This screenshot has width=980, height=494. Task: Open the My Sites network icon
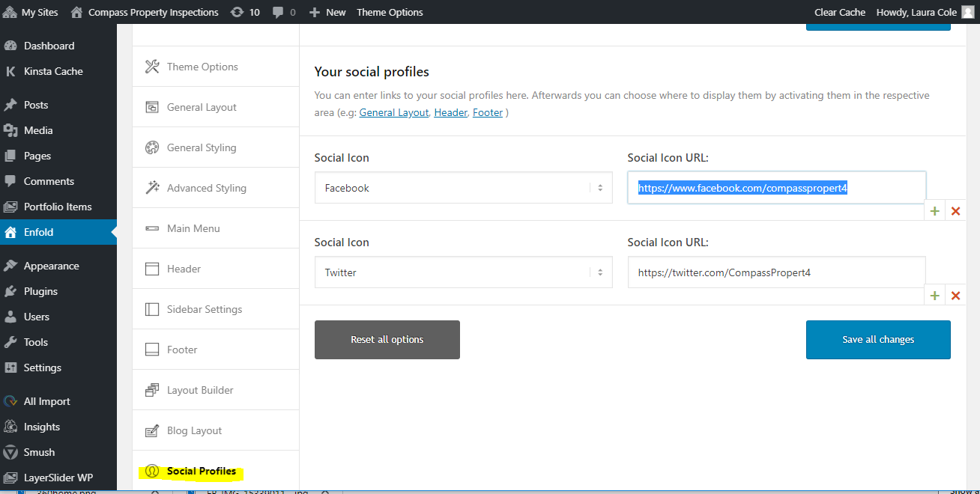point(10,12)
